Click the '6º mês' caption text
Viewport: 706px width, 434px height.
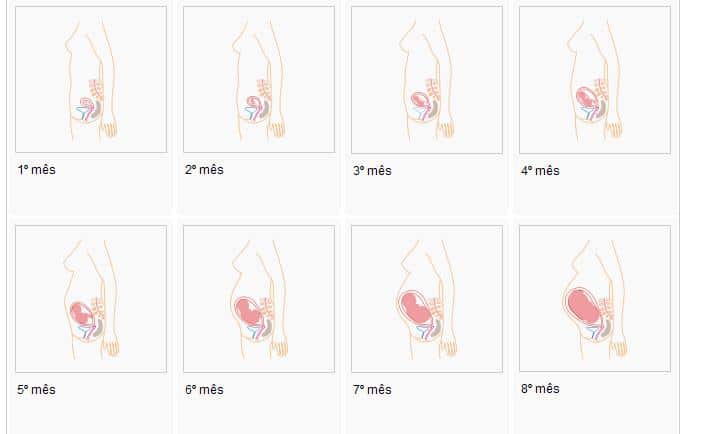(x=204, y=389)
